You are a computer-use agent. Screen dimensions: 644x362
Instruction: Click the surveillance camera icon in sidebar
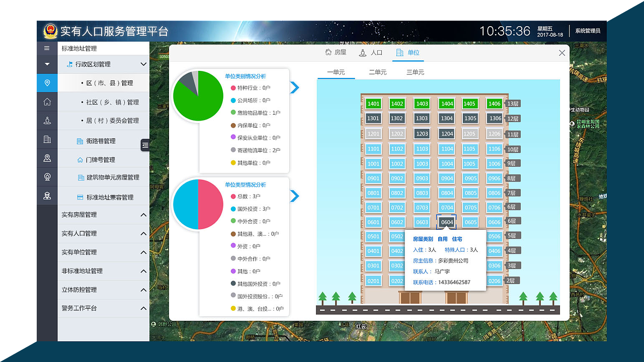[46, 176]
